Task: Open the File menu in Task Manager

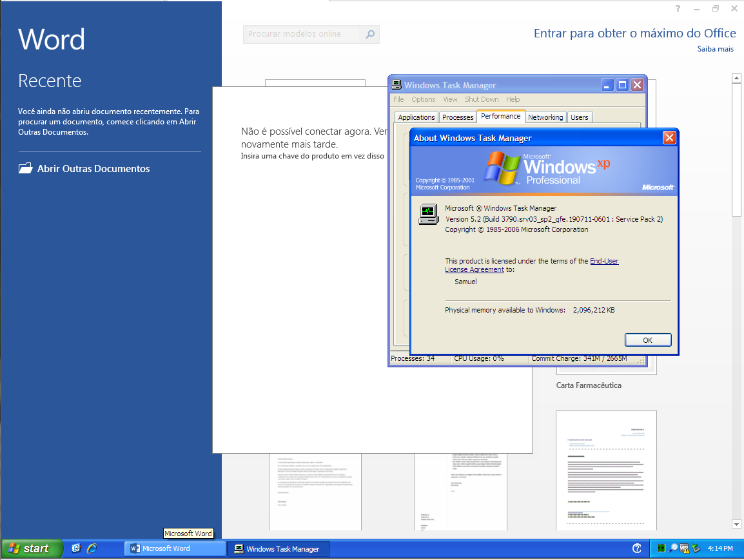Action: point(398,99)
